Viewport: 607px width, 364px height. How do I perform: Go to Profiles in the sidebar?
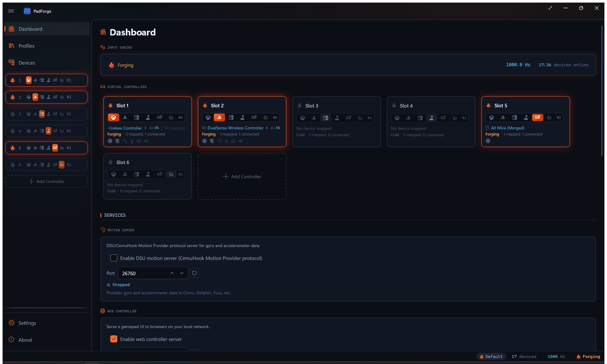(47, 46)
